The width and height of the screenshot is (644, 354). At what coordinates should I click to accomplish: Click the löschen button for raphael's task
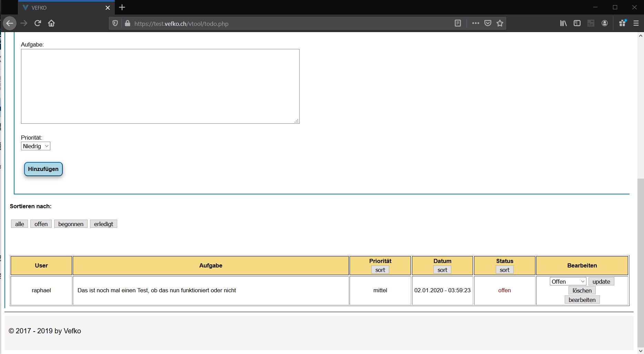click(582, 291)
